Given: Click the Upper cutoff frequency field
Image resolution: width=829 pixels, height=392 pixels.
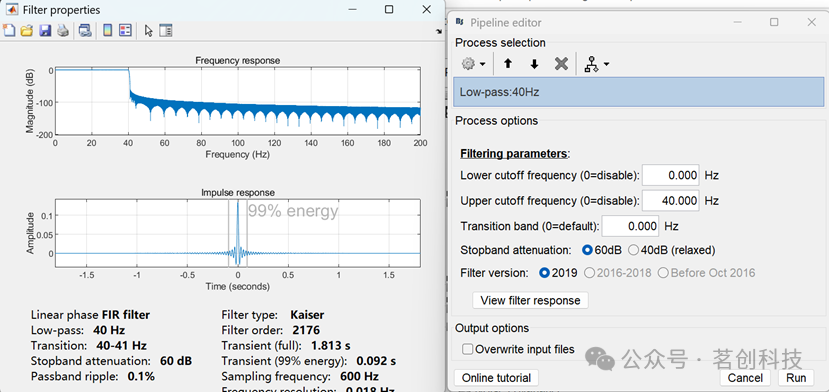Looking at the screenshot, I should point(671,200).
